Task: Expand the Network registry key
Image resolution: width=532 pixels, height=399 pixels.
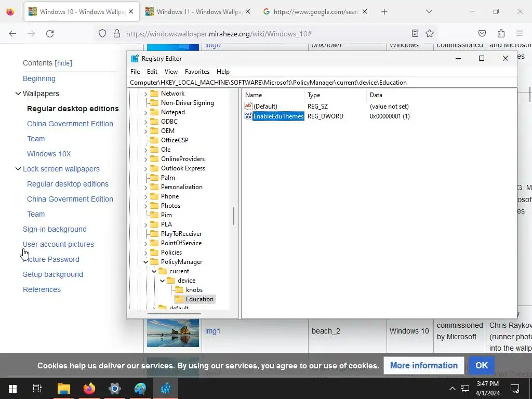Action: tap(145, 94)
